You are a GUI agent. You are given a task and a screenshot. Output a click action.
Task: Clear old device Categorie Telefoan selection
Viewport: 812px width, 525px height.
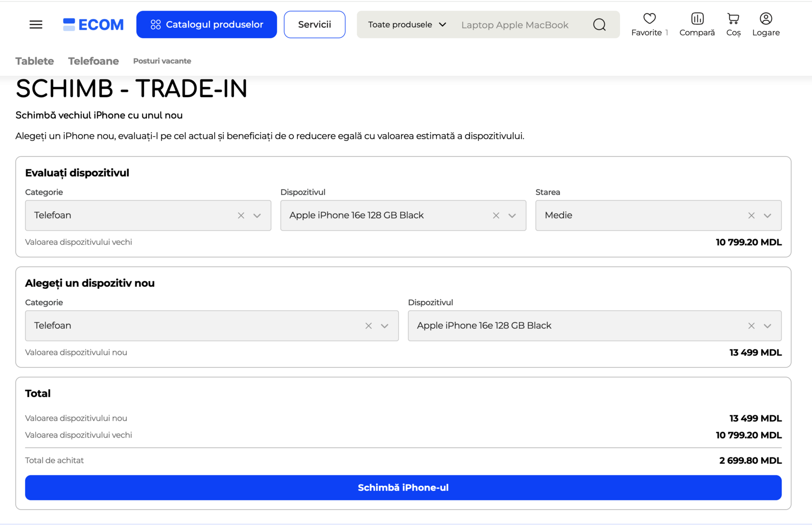click(x=241, y=215)
